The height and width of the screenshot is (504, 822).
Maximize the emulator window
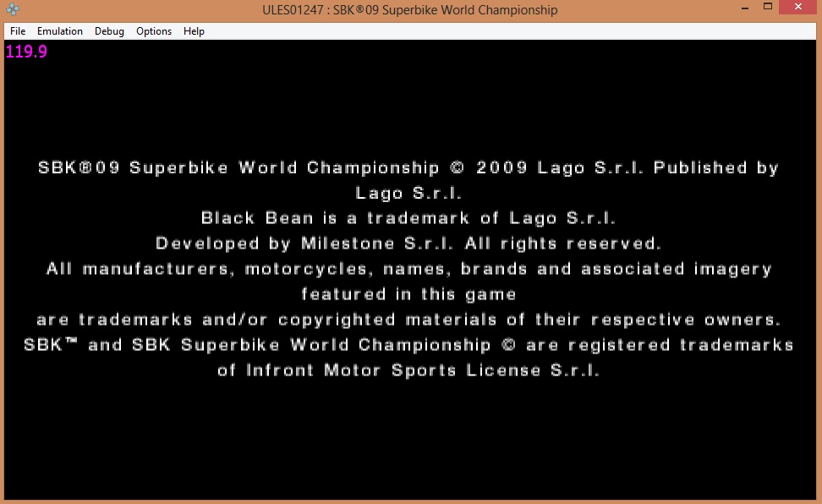point(768,8)
